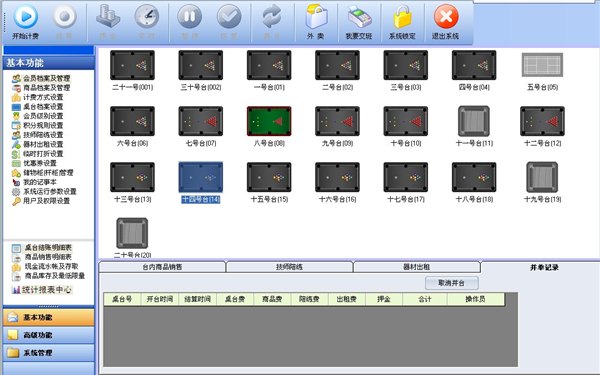Open 优惠券设置 in sidebar
This screenshot has width=600, height=375.
pos(34,163)
